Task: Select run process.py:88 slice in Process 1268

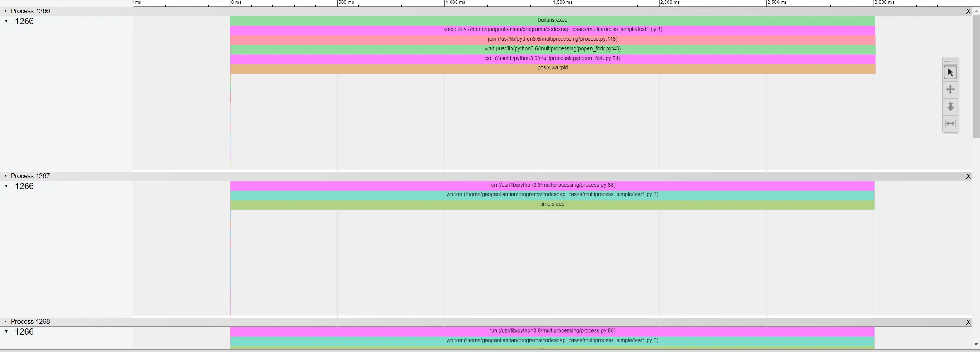Action: tap(552, 331)
